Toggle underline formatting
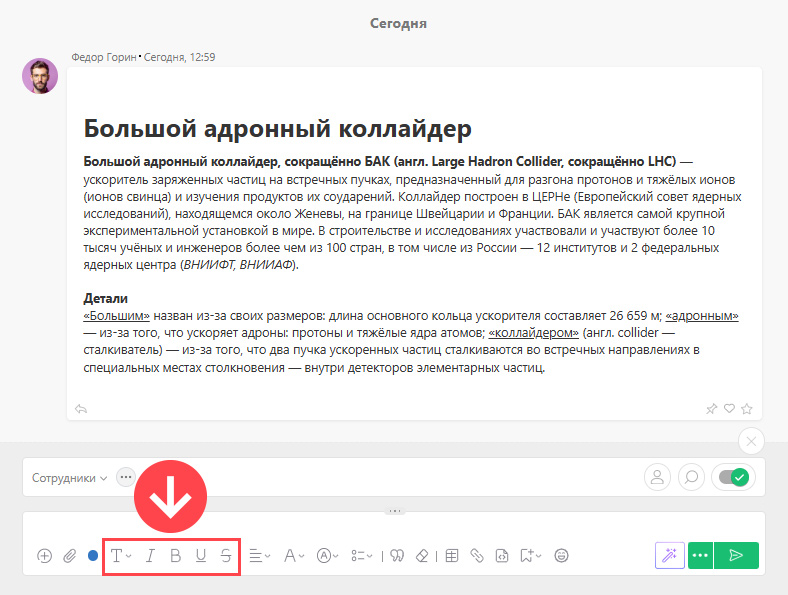788x595 pixels. pyautogui.click(x=201, y=556)
